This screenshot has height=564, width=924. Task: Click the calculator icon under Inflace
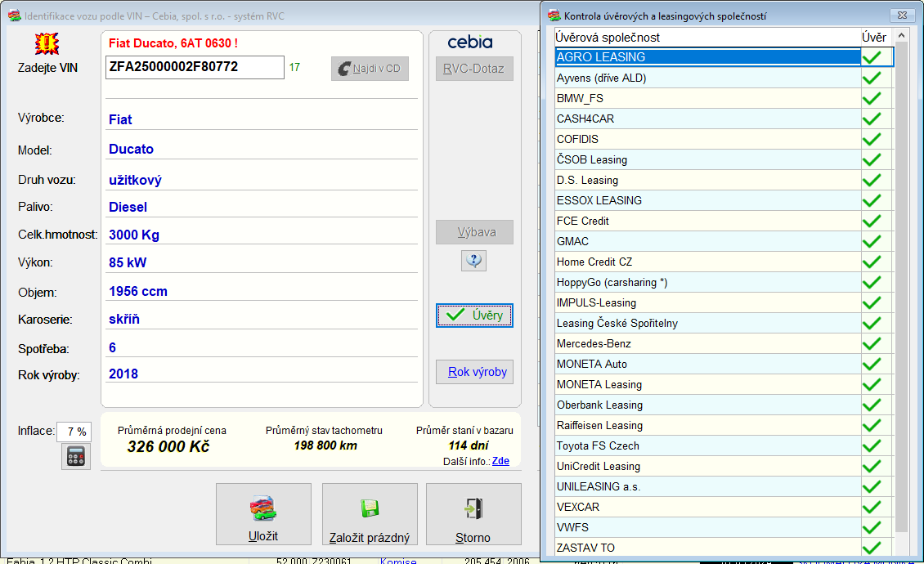coord(76,456)
